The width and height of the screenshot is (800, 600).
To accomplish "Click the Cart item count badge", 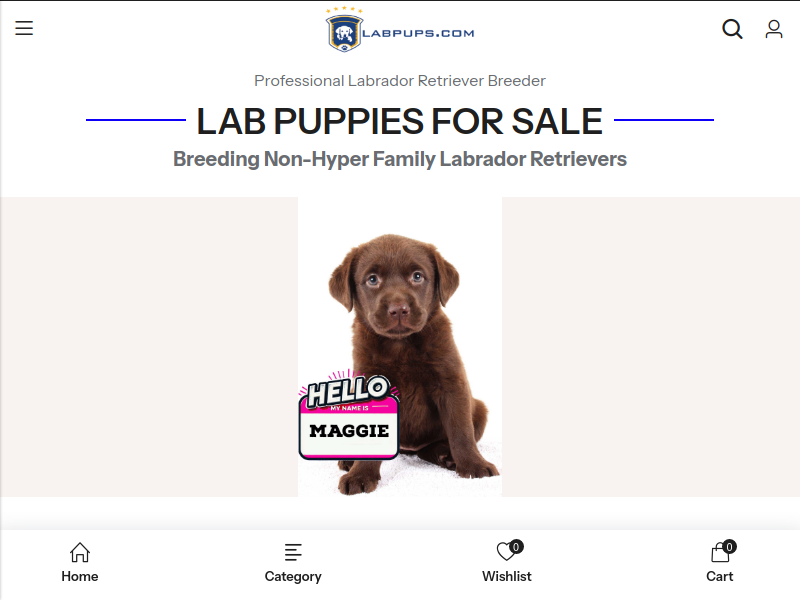I will click(730, 547).
